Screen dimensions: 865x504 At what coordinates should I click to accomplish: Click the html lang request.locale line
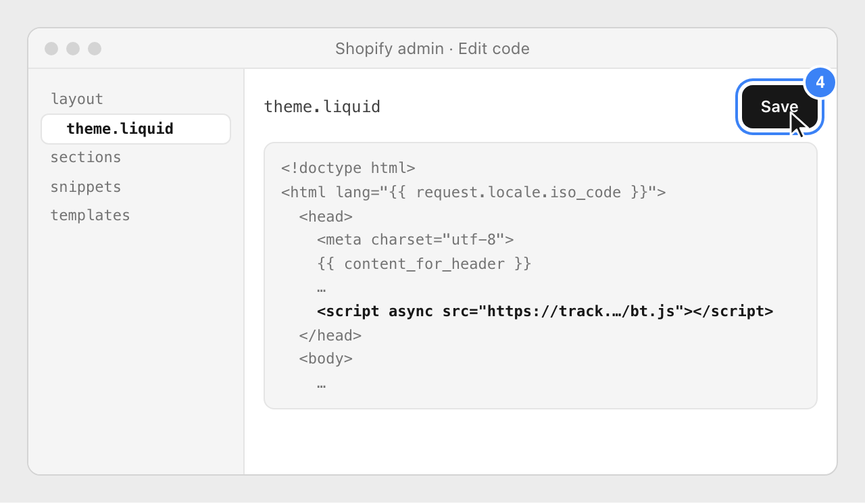pos(474,193)
